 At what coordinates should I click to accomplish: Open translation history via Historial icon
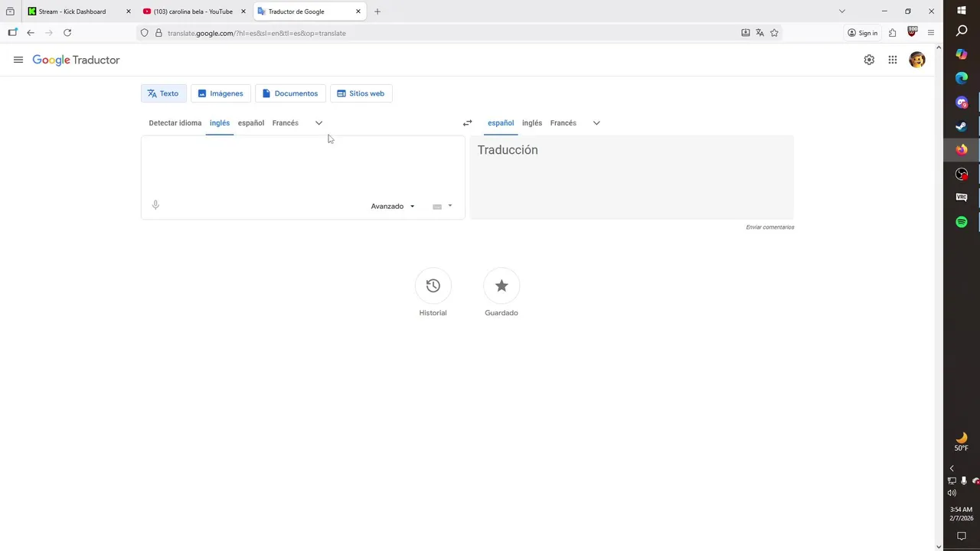click(433, 285)
